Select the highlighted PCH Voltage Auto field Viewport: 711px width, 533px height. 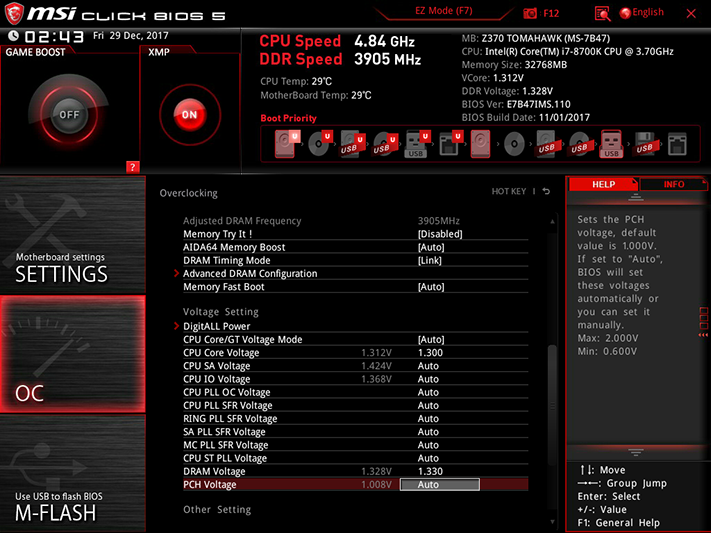coord(439,484)
